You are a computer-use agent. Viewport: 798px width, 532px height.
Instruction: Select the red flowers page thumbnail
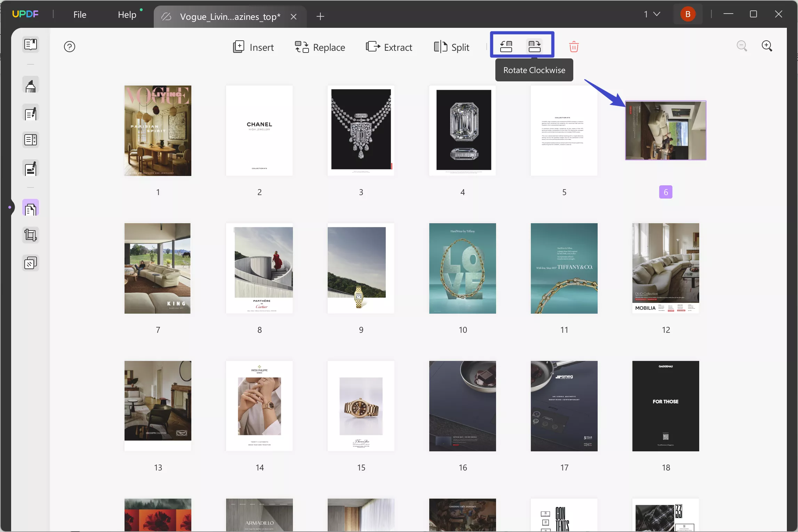tap(158, 515)
